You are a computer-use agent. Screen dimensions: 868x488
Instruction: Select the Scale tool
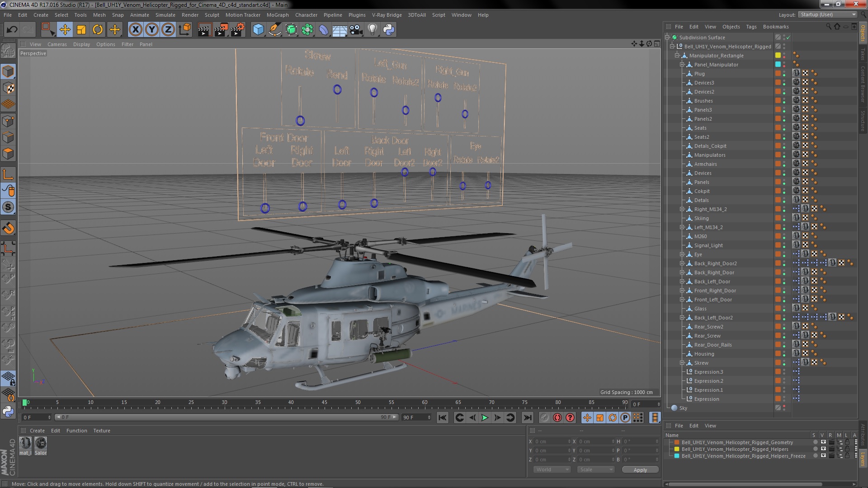[x=81, y=30]
